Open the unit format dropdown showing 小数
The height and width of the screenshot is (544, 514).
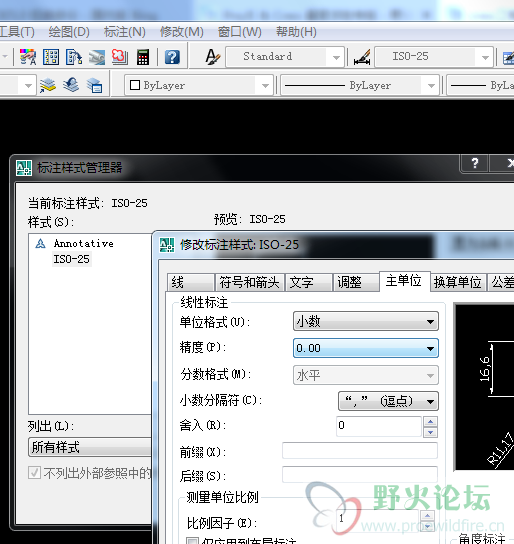366,321
